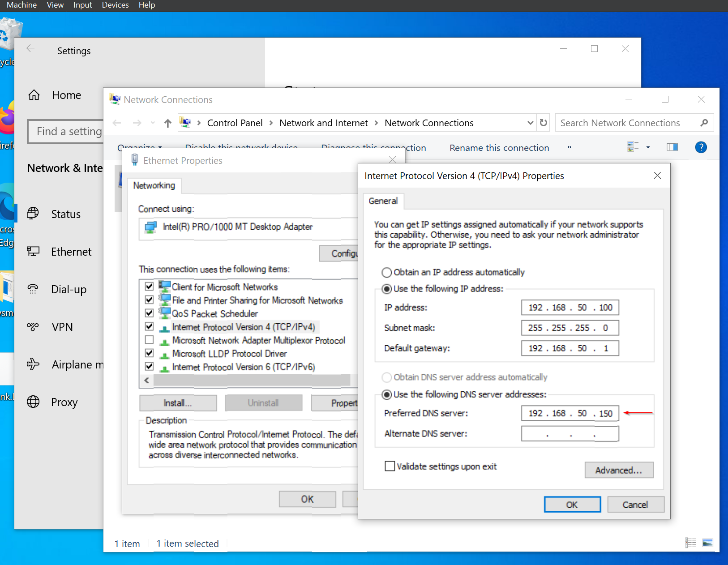Select Obtain an IP address automatically

coord(386,272)
